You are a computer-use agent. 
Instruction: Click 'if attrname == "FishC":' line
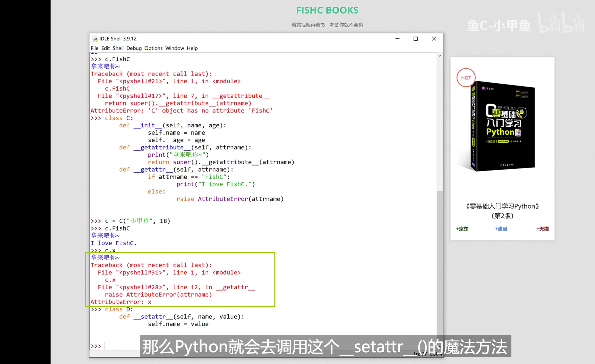click(189, 177)
